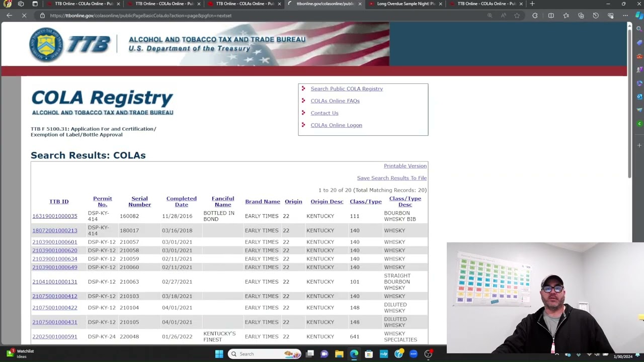The image size is (644, 362).
Task: Sort results by Completed Date column header
Action: coord(182,202)
